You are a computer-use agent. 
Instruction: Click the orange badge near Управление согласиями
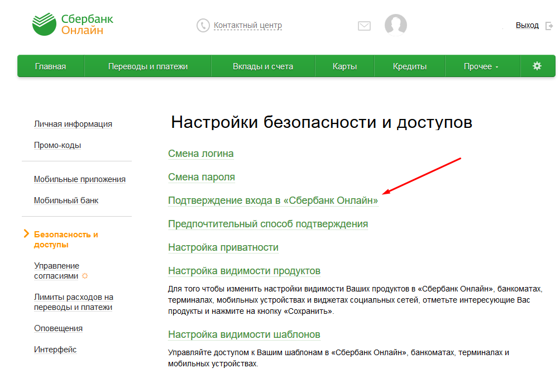(85, 276)
